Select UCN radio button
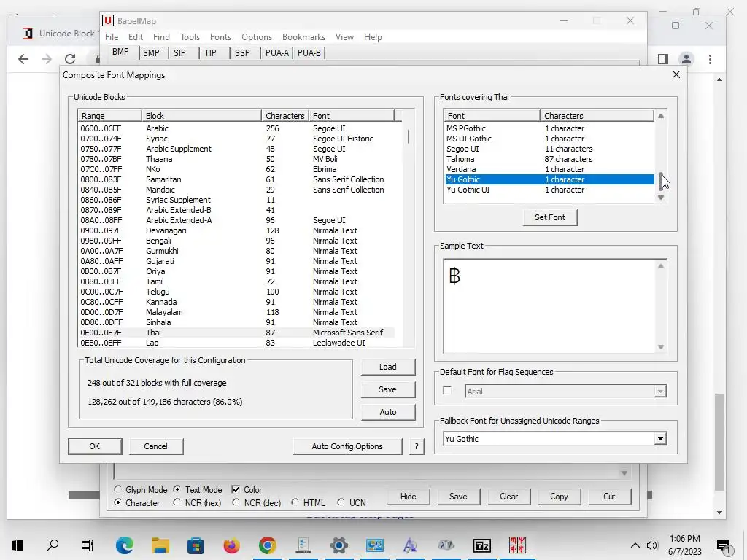The width and height of the screenshot is (747, 560). (341, 502)
